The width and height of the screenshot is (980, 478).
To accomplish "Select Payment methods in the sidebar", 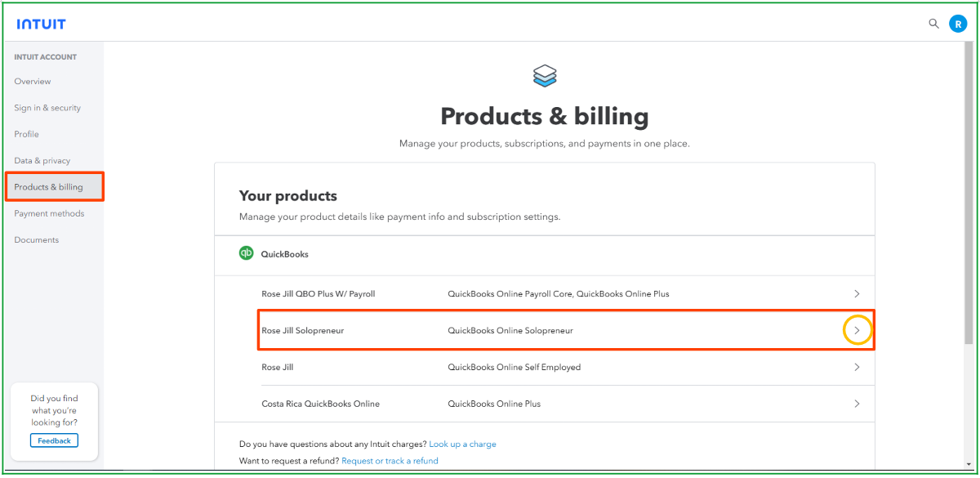I will 49,213.
